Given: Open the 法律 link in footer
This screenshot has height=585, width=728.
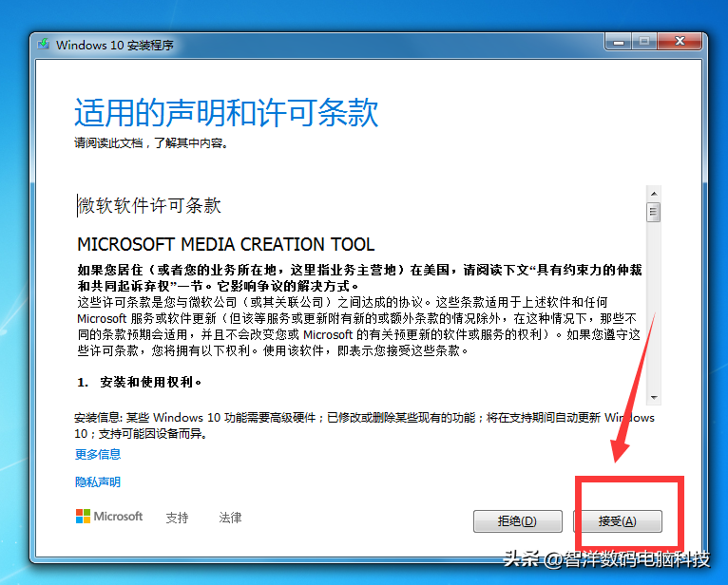Looking at the screenshot, I should coord(230,518).
